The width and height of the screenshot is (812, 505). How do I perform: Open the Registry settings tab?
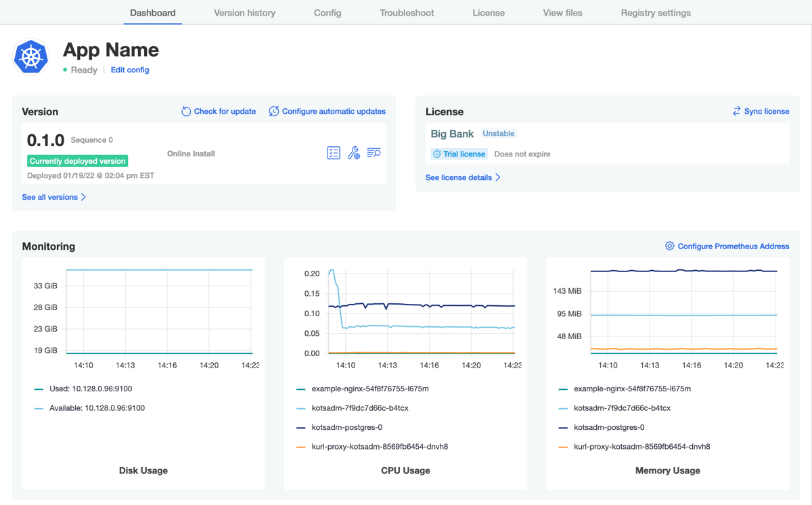click(655, 12)
